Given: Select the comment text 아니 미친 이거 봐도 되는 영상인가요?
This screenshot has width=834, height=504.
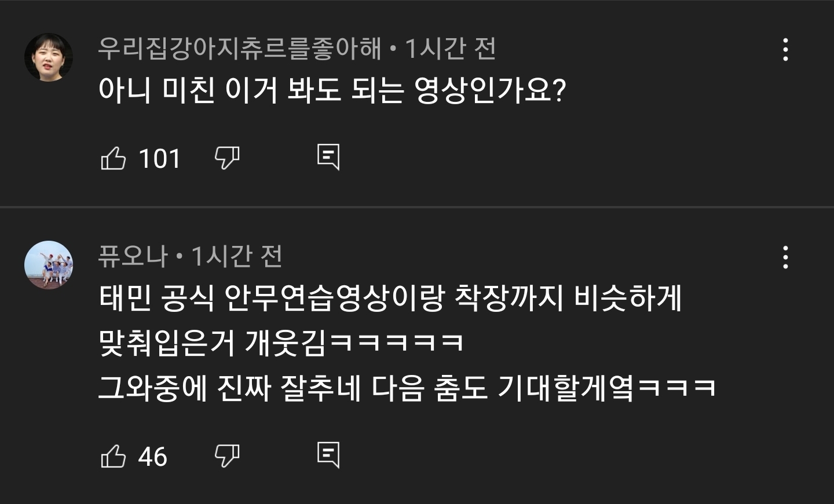Looking at the screenshot, I should (x=332, y=90).
